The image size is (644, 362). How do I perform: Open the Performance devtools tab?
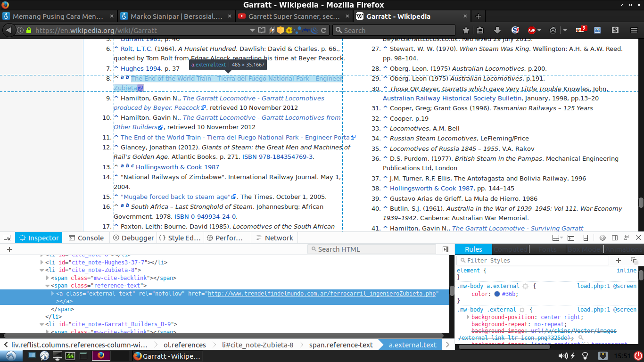coord(225,238)
